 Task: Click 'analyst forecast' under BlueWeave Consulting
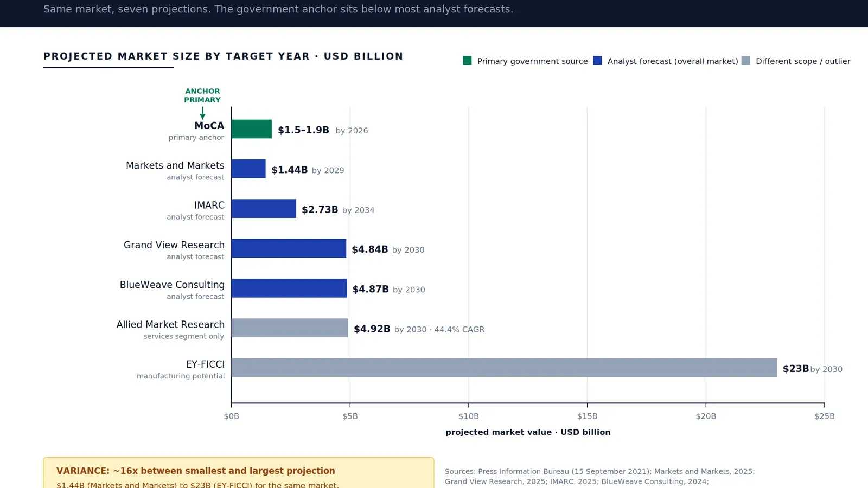tap(195, 297)
